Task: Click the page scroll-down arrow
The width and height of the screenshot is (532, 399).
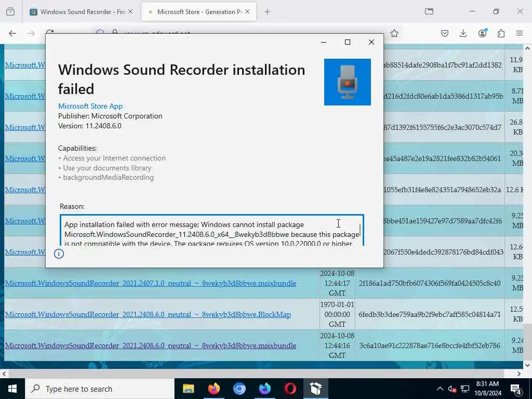Action: [527, 365]
